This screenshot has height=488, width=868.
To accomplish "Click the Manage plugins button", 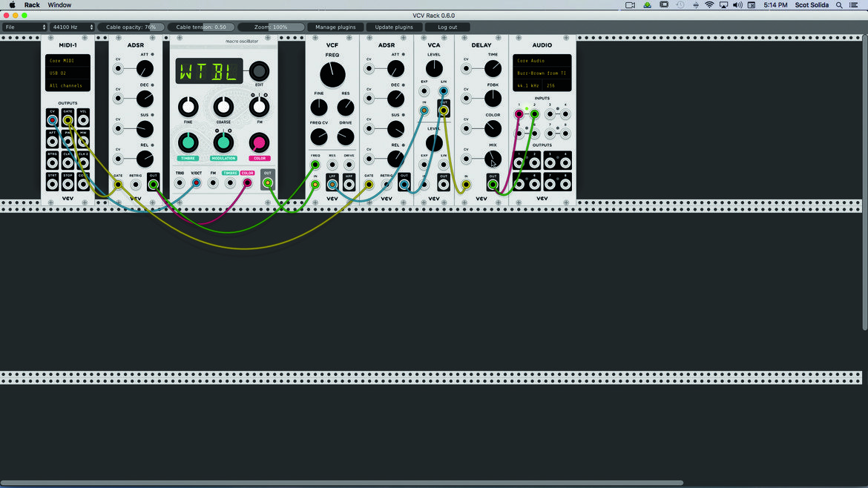I will point(335,27).
